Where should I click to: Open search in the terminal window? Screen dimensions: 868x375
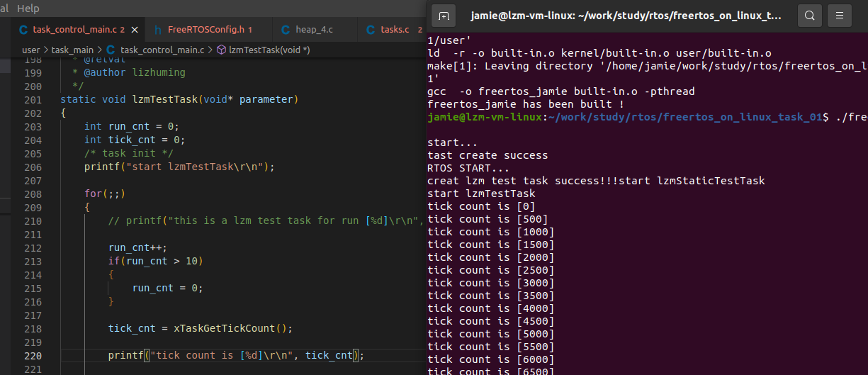(x=810, y=15)
